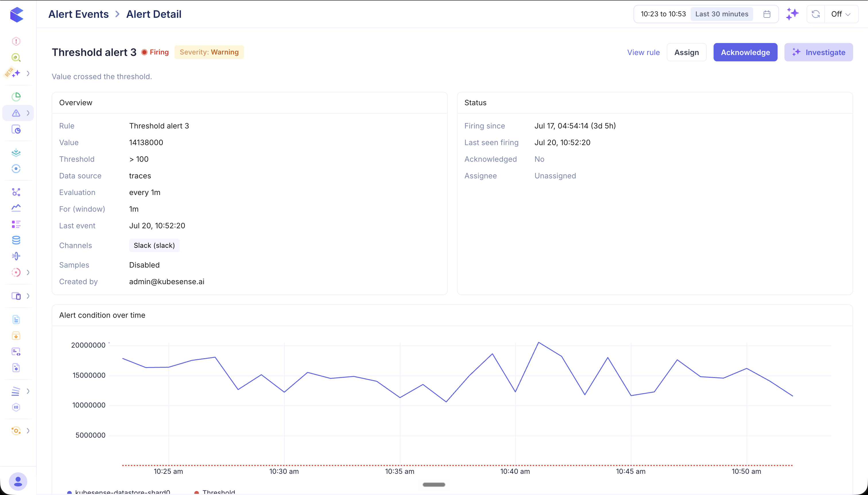Viewport: 868px width, 495px height.
Task: Toggle kubesense-datastore-shard0 legend series
Action: pyautogui.click(x=119, y=492)
